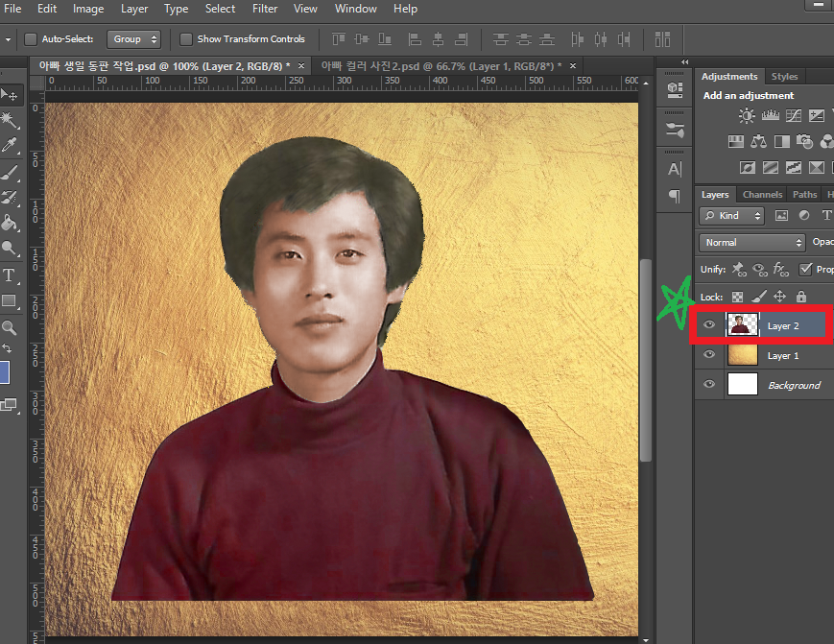The image size is (834, 644).
Task: Open the Character panel icon
Action: point(675,170)
